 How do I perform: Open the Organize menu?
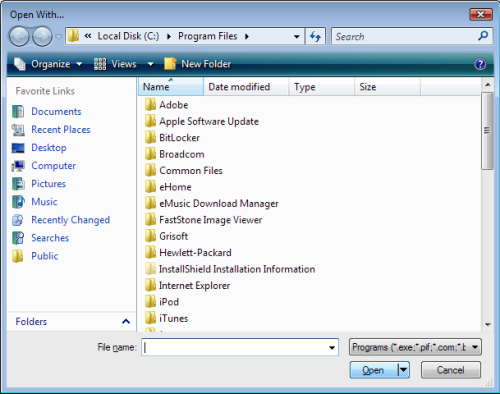pos(48,64)
